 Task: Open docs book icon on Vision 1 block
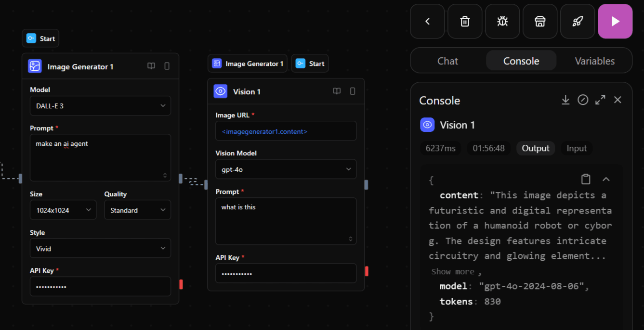point(337,91)
